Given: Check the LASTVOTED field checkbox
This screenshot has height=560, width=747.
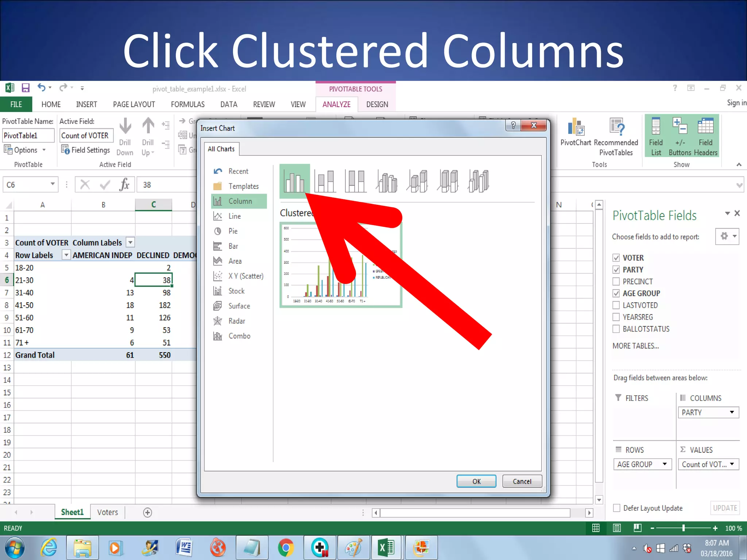Looking at the screenshot, I should [616, 305].
